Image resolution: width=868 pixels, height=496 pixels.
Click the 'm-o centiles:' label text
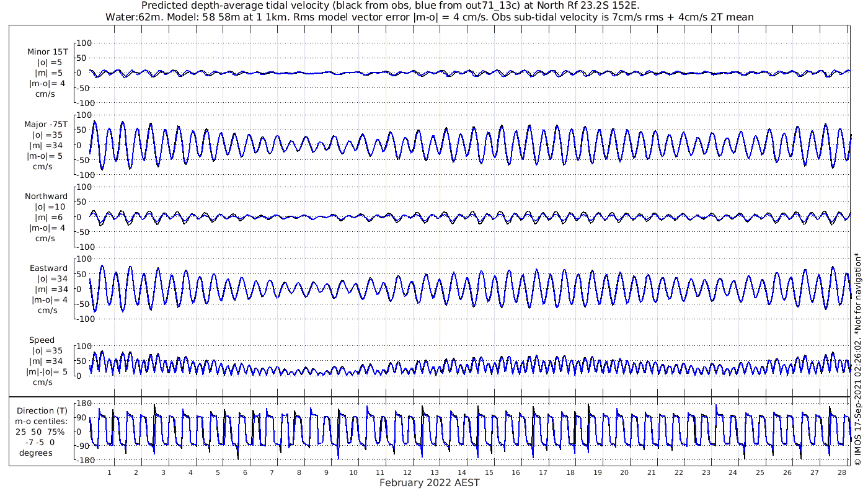coord(42,422)
